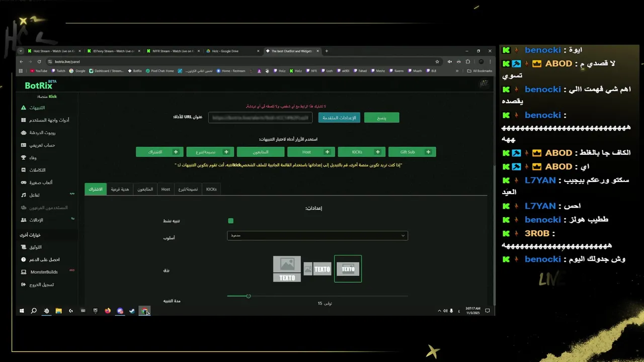This screenshot has height=362, width=644.
Task: Test alert with Gift Sub green button
Action: pos(412,152)
